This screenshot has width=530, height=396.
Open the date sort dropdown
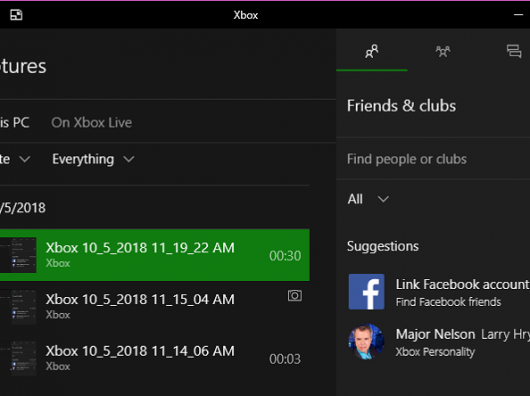15,159
